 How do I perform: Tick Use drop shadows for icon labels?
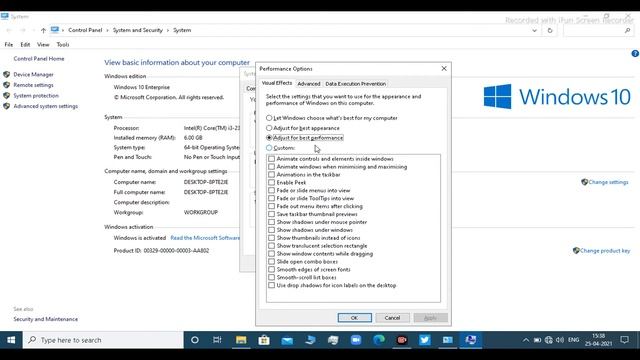click(271, 285)
